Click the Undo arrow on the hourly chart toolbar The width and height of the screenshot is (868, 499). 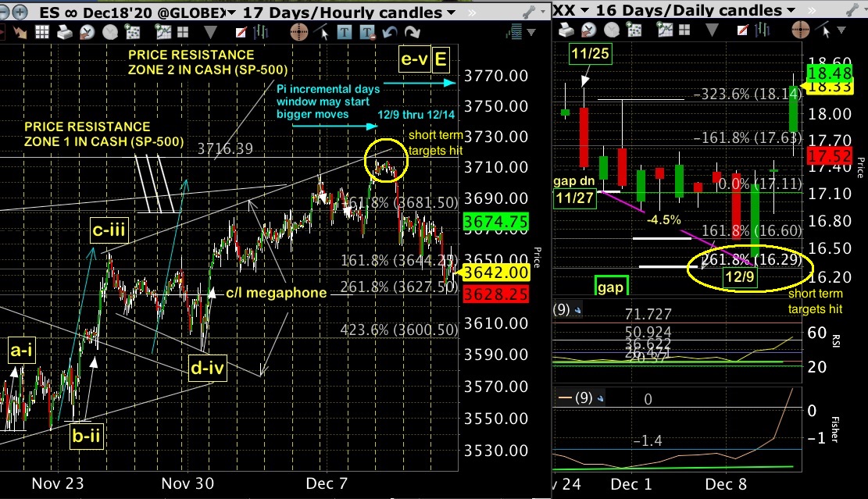[x=391, y=31]
